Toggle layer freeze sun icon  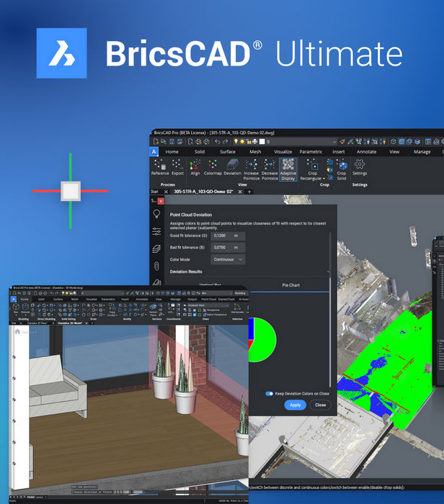(x=241, y=141)
